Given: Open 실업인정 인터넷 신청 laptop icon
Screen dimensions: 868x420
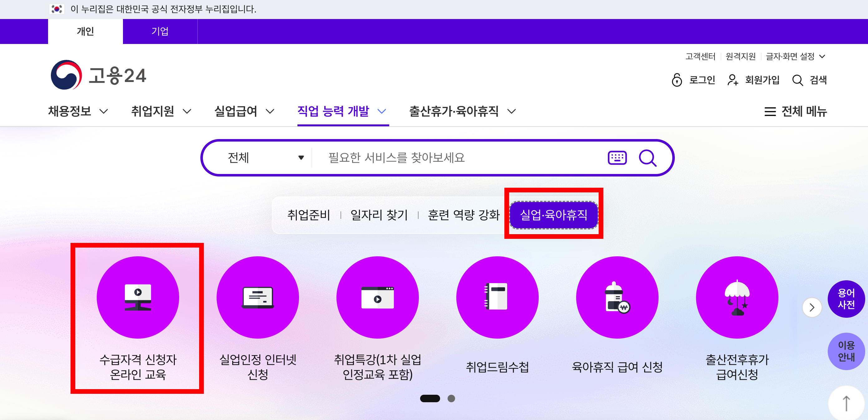Looking at the screenshot, I should pyautogui.click(x=258, y=297).
